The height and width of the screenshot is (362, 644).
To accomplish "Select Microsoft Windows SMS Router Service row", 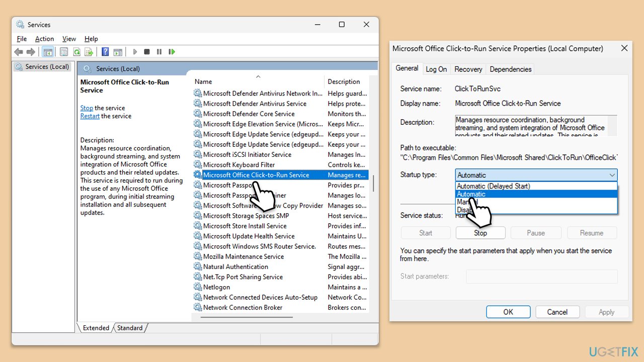I will click(281, 246).
